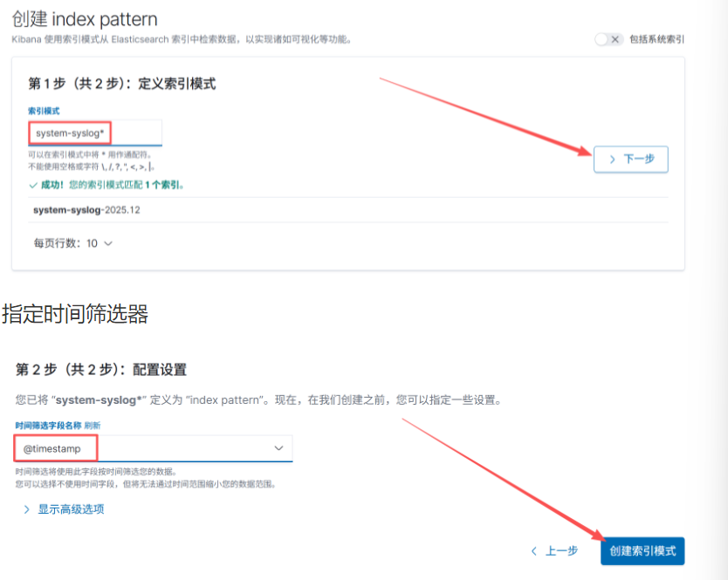Click the system-syslog* index pattern input
The image size is (728, 580).
[x=94, y=133]
